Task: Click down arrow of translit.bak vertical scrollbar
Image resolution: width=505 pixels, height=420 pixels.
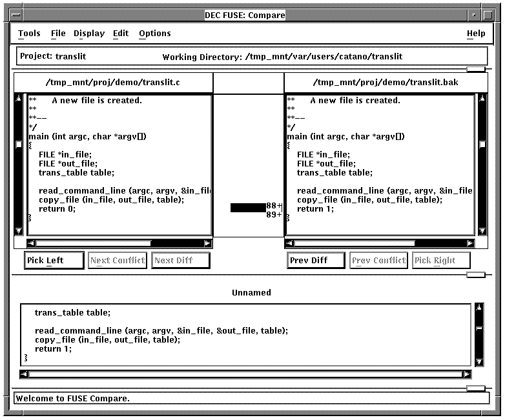Action: 482,230
